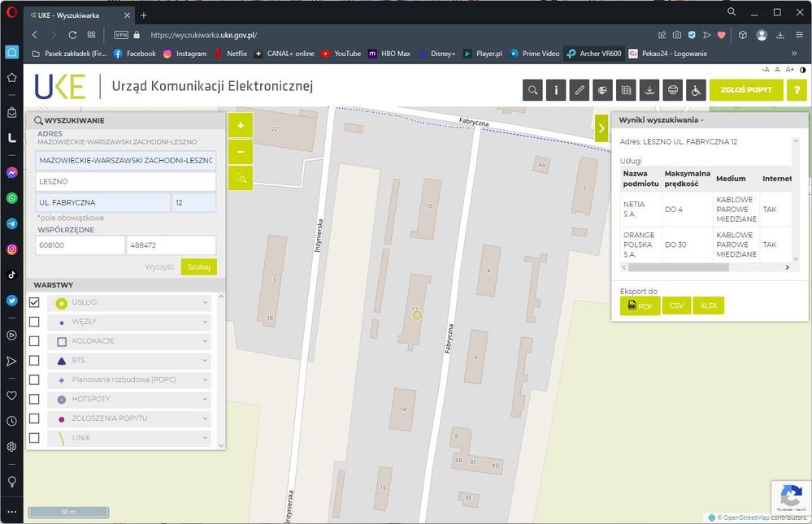812x524 pixels.
Task: Uncheck the USŁUGI layer checkbox
Action: tap(34, 302)
